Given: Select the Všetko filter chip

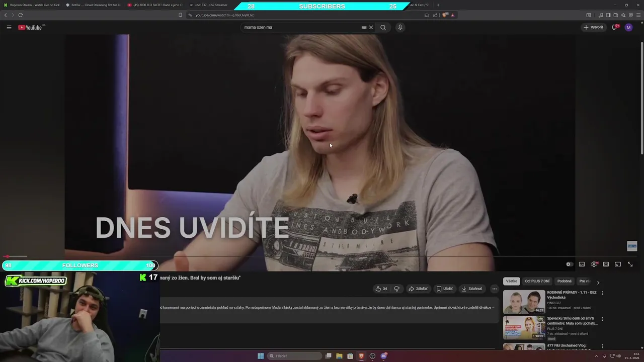Looking at the screenshot, I should [x=511, y=281].
